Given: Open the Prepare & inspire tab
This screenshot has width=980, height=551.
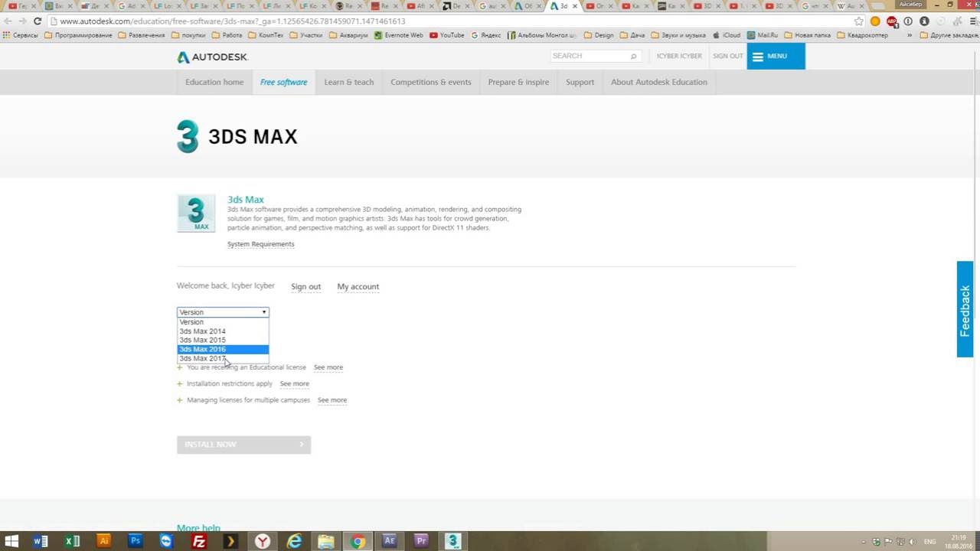Looking at the screenshot, I should [518, 82].
